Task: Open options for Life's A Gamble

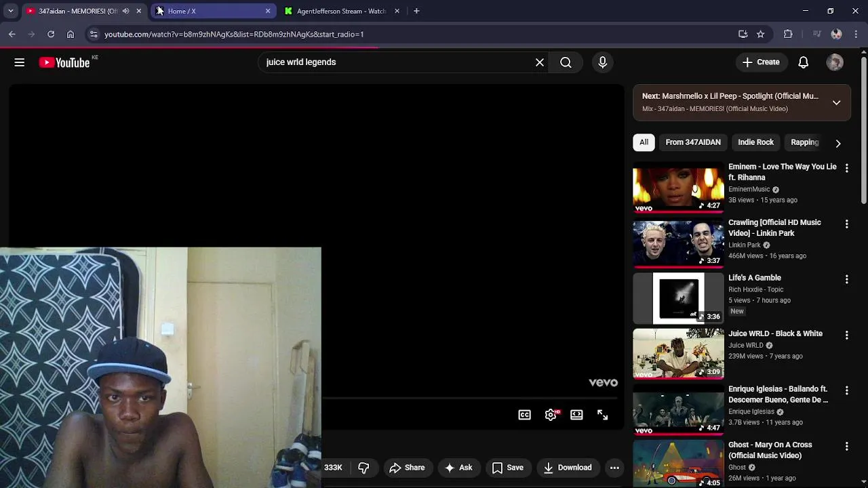Action: pos(846,279)
